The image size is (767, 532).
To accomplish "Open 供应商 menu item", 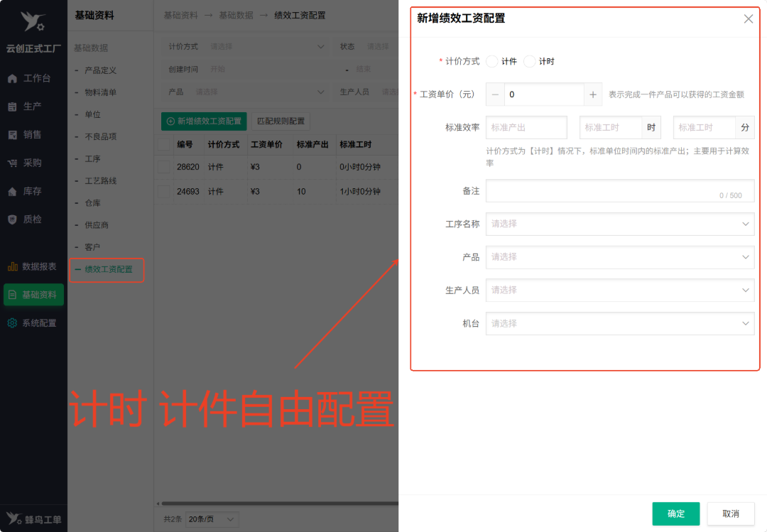I will tap(97, 225).
